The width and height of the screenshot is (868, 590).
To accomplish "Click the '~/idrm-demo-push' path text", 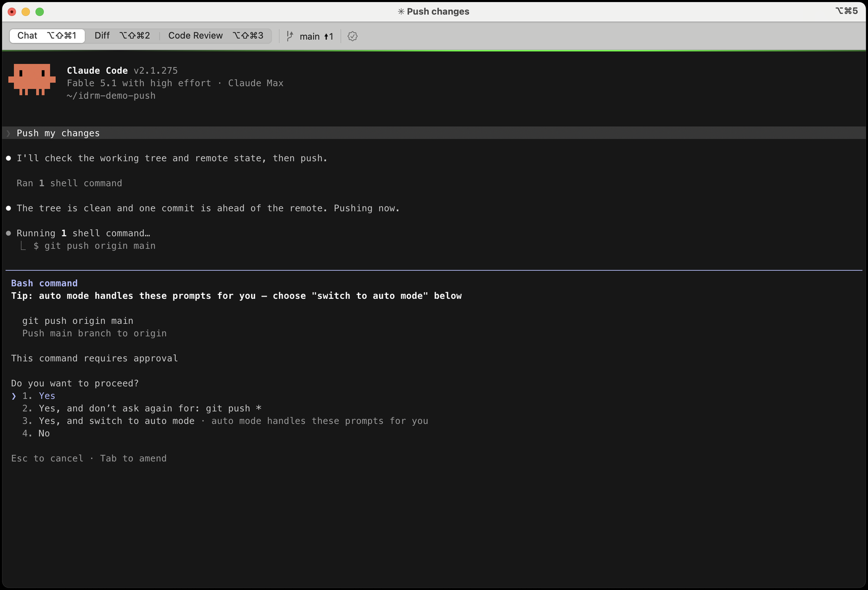I will [111, 95].
